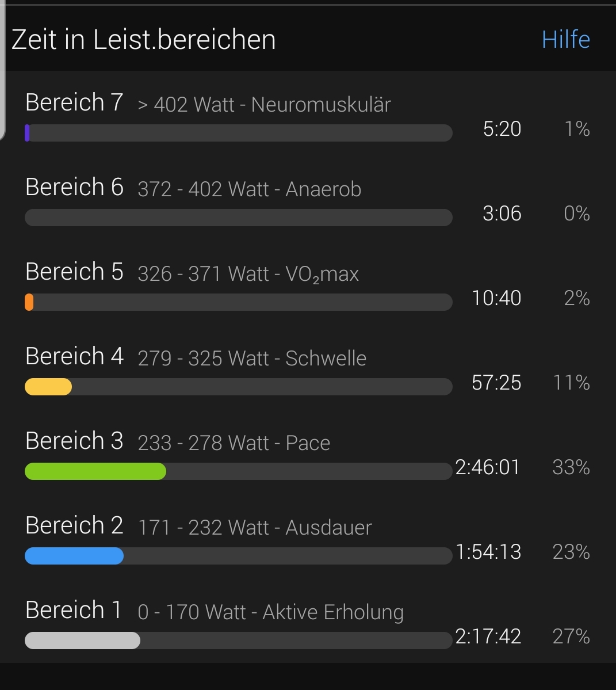Select the 23% percentage for Ausdauer
This screenshot has height=690, width=616.
tap(571, 551)
